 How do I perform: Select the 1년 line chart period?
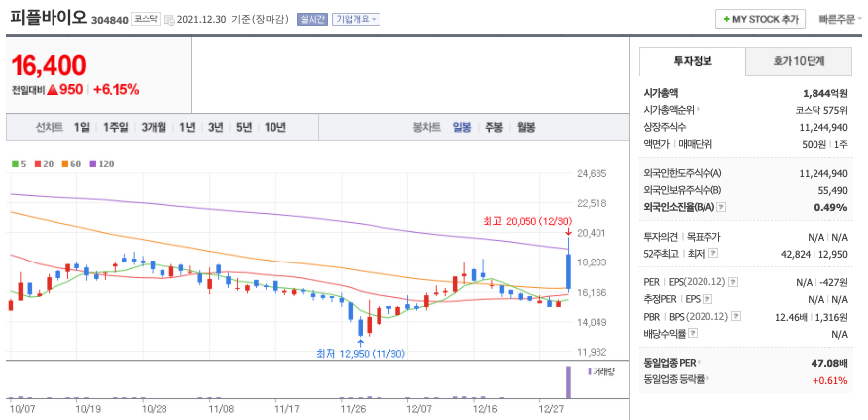tap(187, 127)
